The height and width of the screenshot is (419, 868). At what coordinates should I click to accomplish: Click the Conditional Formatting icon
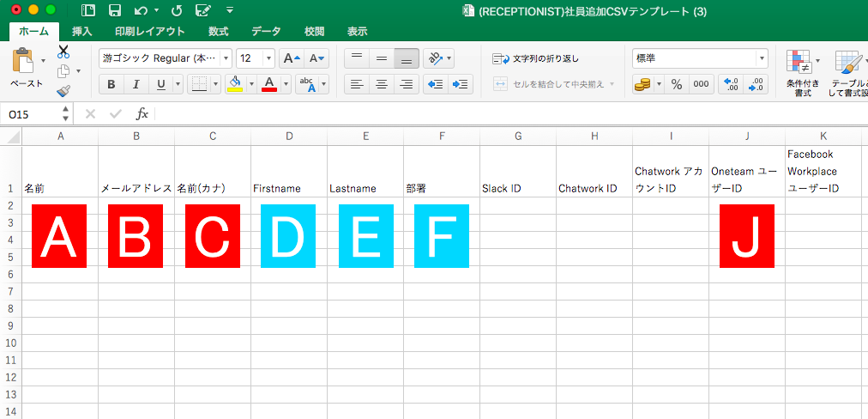point(801,64)
